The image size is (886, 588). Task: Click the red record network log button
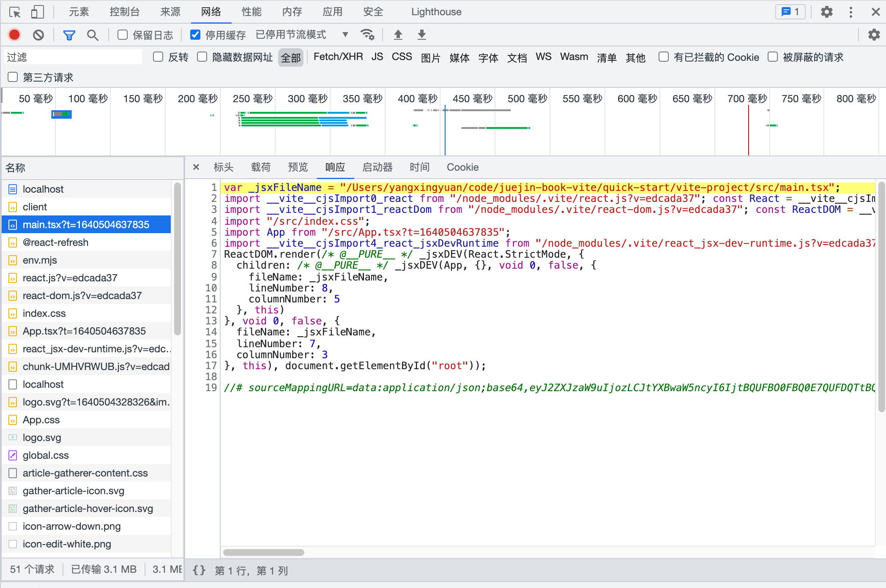[14, 35]
